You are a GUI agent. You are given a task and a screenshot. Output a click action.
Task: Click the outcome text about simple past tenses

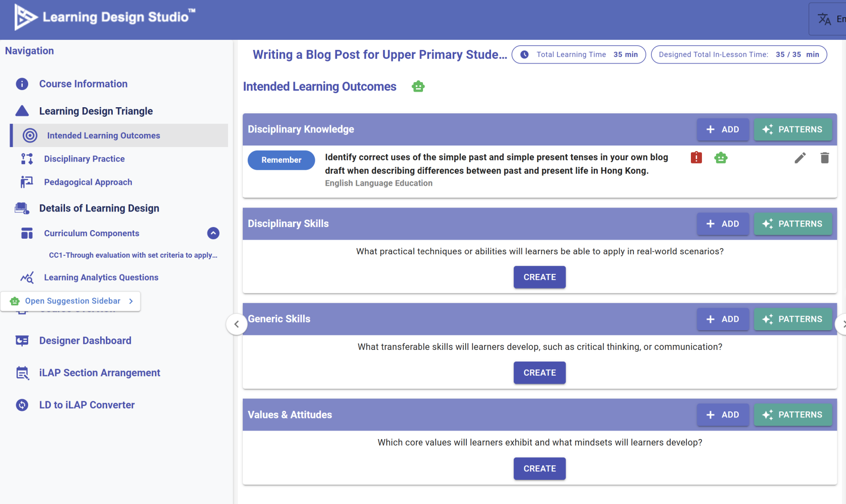coord(497,164)
